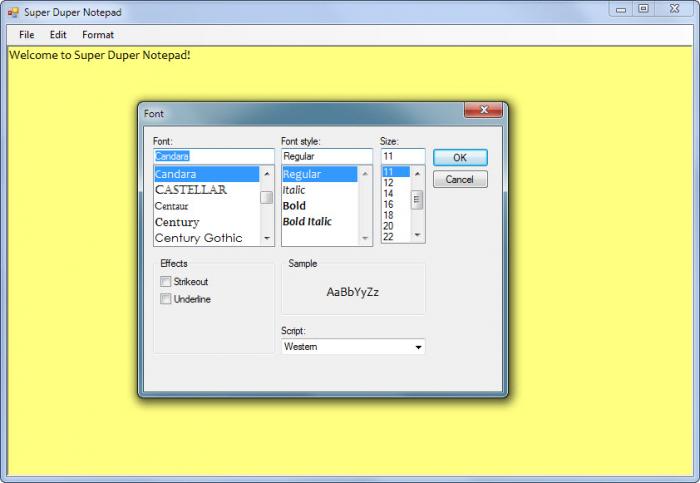Click font list scroll down arrow

click(267, 238)
